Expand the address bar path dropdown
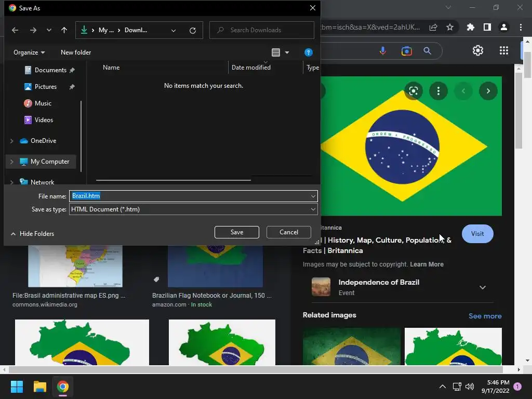This screenshot has height=399, width=532. [x=174, y=31]
